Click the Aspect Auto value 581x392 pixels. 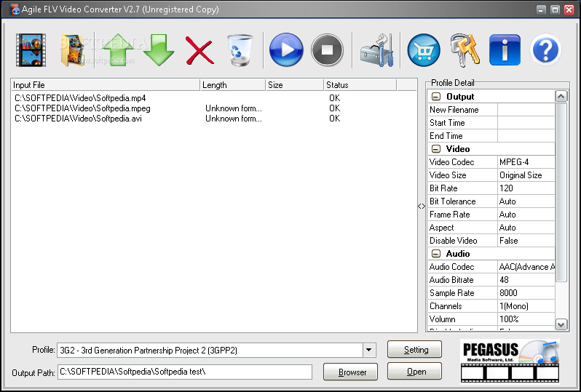pos(526,228)
